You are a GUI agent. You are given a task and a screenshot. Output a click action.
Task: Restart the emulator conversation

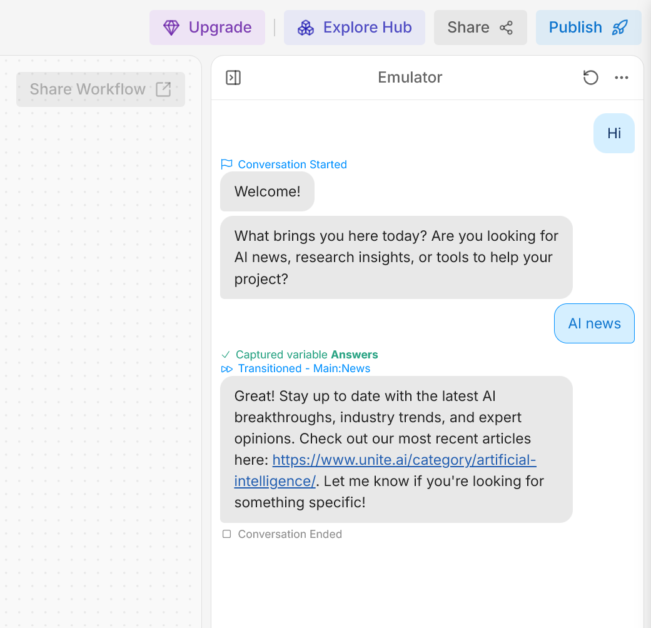pyautogui.click(x=590, y=78)
